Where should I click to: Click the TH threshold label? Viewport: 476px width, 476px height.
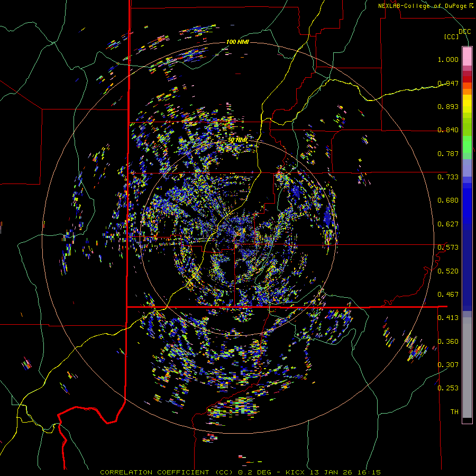tap(454, 412)
